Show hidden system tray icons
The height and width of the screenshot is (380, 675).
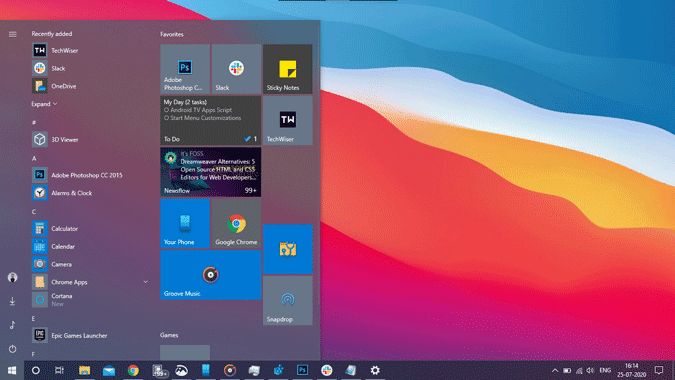tap(555, 371)
